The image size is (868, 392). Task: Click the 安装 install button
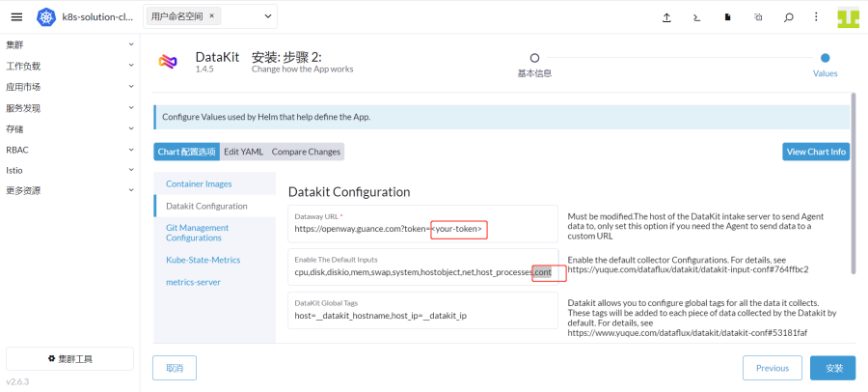(x=832, y=368)
